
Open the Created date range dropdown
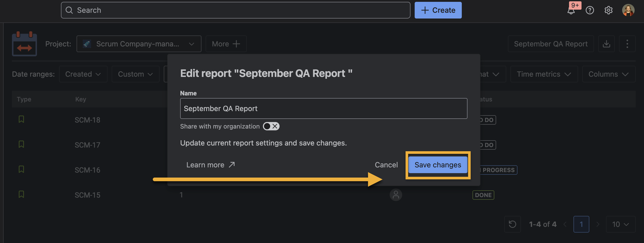click(83, 74)
